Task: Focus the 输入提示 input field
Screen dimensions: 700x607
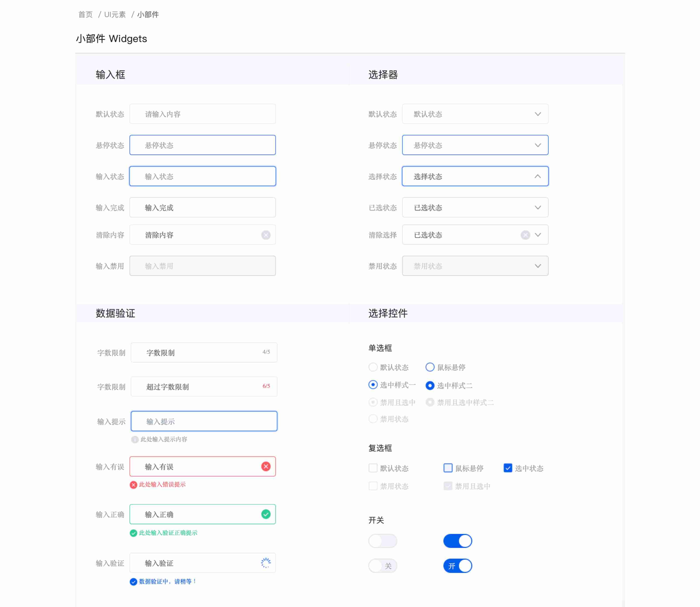Action: pyautogui.click(x=204, y=421)
